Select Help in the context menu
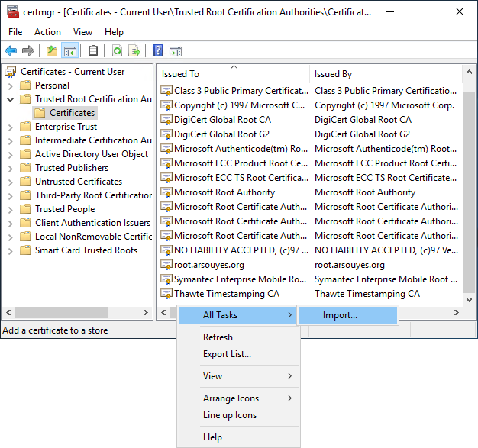The image size is (478, 448). 238,437
